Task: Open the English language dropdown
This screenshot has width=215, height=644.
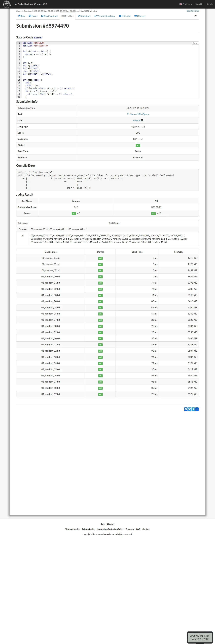Action: (186, 4)
